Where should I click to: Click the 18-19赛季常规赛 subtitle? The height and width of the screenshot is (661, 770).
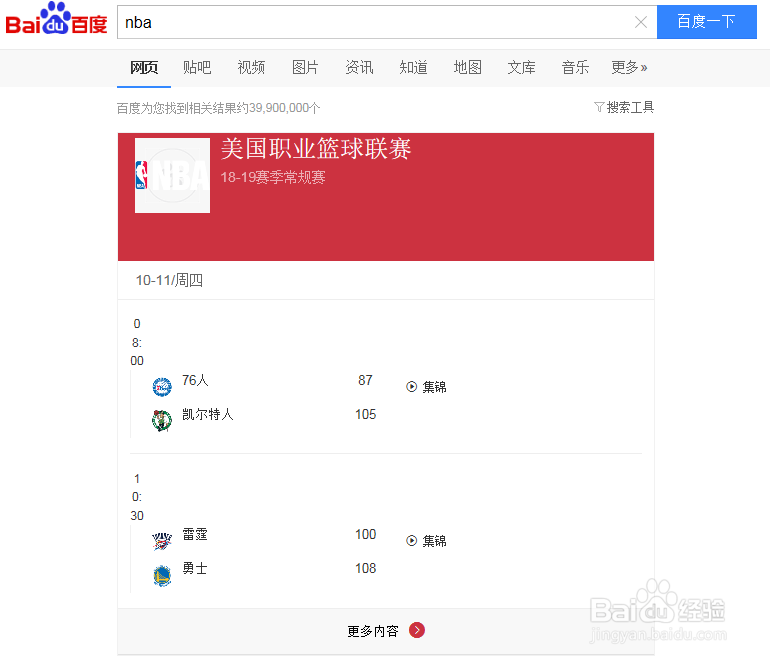click(x=273, y=177)
